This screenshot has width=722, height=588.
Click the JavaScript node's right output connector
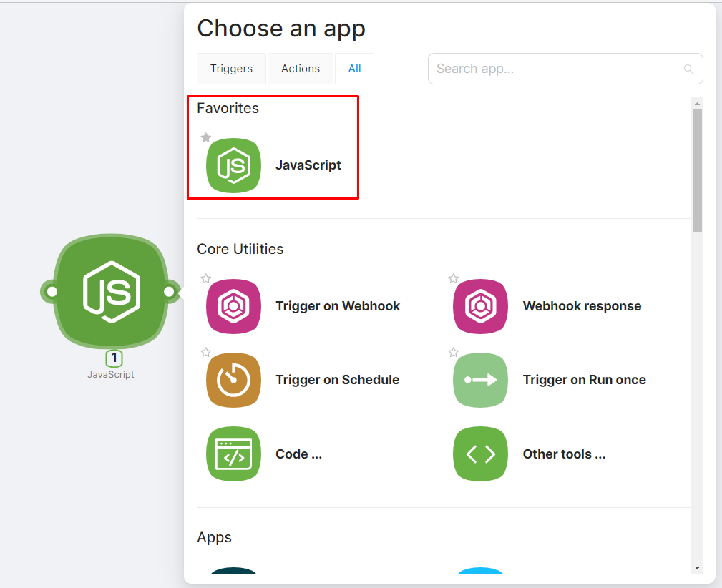coord(170,291)
